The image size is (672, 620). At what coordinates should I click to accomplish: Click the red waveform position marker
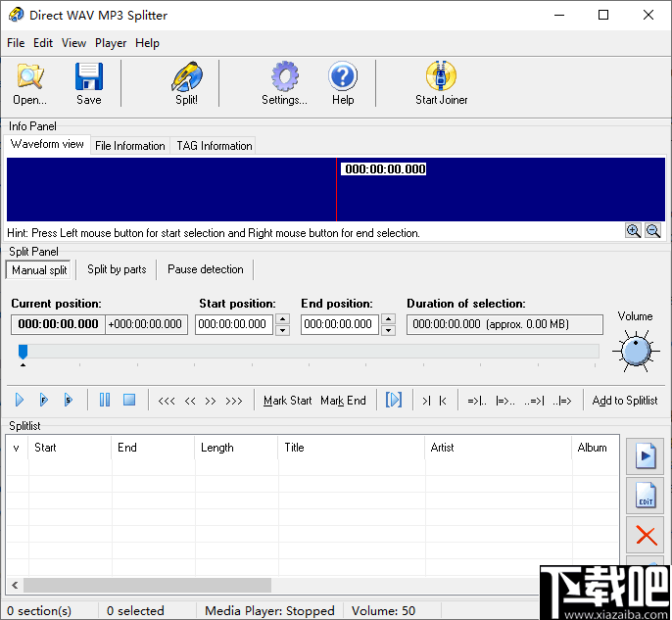point(336,189)
